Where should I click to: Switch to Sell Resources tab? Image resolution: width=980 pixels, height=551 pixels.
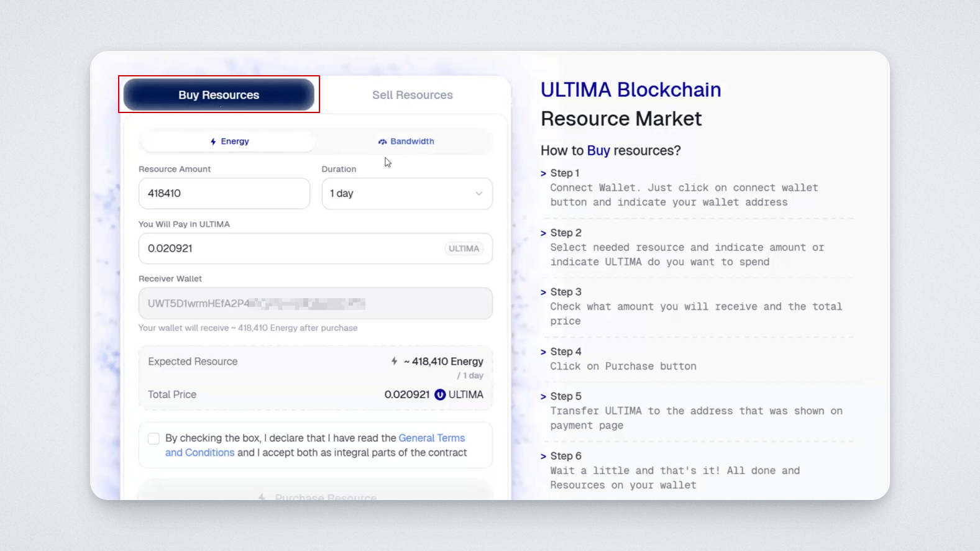click(412, 95)
